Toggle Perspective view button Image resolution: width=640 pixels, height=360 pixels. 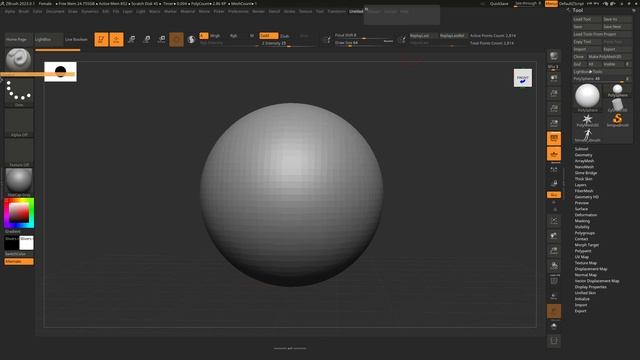click(x=554, y=138)
